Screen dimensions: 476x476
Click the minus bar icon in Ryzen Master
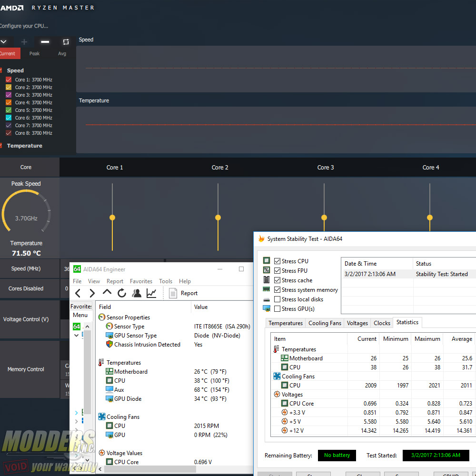pos(45,41)
